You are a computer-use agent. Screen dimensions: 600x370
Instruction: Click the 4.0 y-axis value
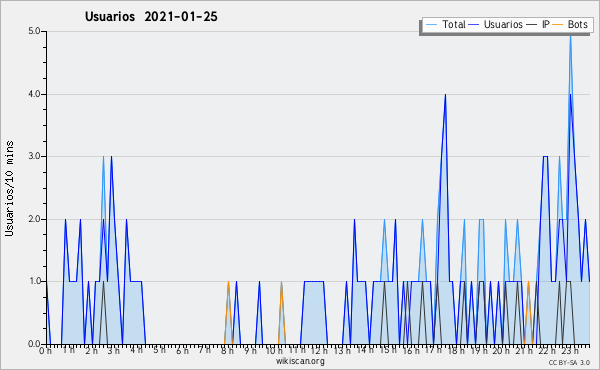[34, 94]
